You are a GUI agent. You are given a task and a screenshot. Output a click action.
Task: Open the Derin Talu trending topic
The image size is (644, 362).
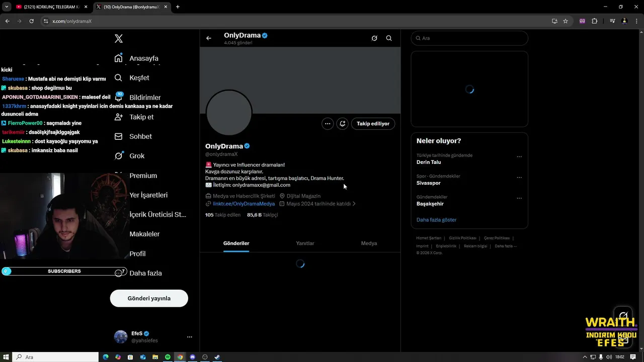429,162
